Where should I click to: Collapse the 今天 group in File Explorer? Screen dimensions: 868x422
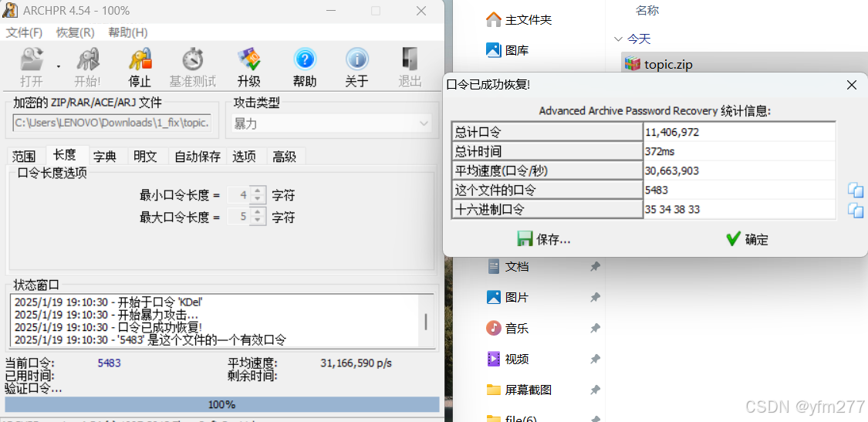pos(618,39)
